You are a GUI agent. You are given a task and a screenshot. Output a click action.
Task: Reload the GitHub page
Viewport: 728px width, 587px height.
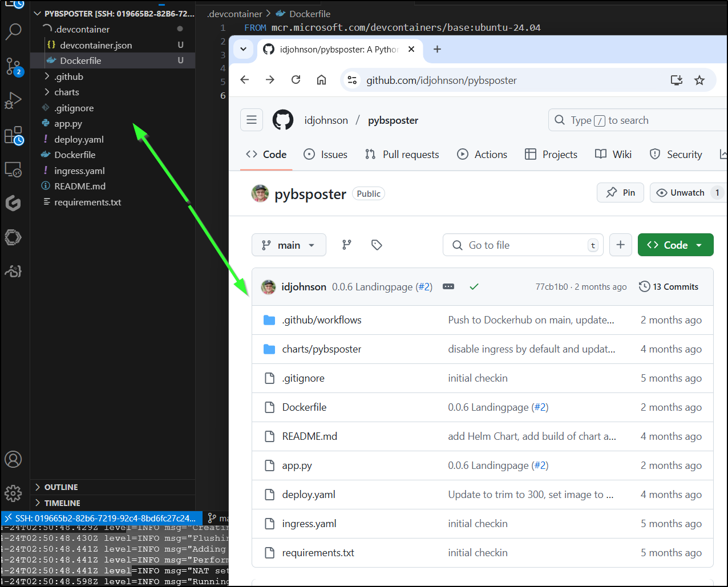[x=296, y=80]
